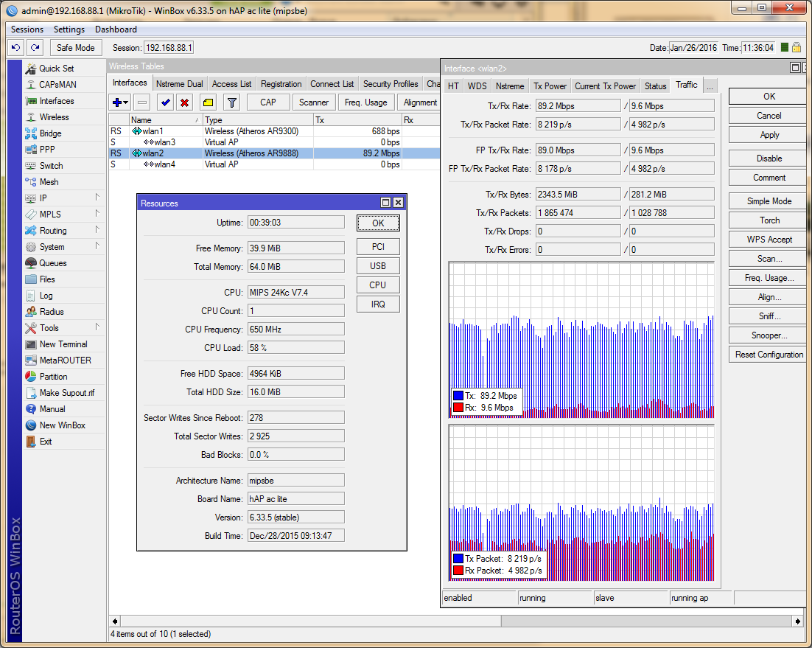Show hidden tabs via the "..." tab
812x648 pixels.
710,86
